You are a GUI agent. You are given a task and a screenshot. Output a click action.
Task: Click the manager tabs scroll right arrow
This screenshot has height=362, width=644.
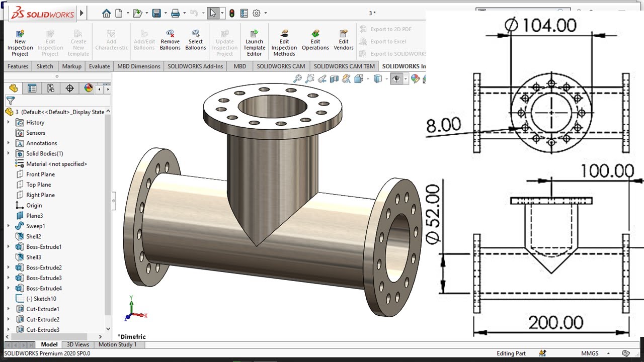point(108,89)
